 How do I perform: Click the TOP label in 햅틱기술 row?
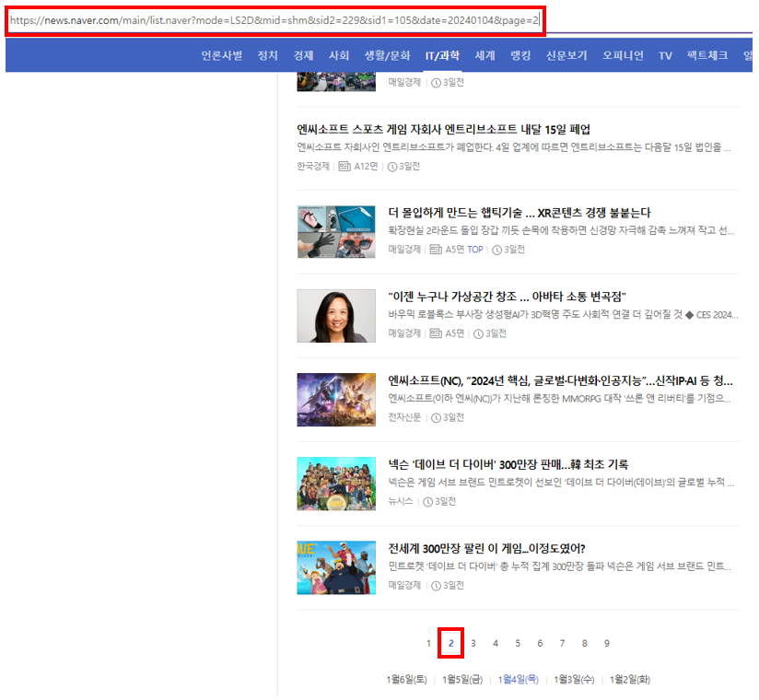pos(475,250)
